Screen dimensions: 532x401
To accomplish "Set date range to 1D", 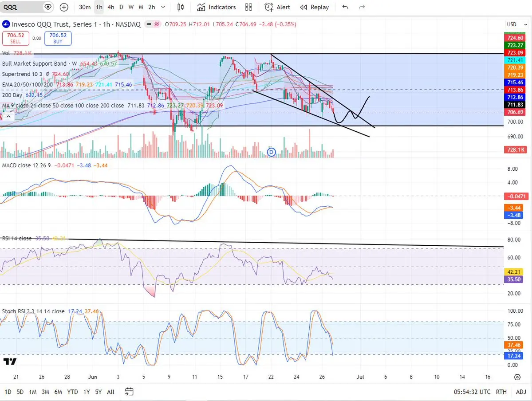I will point(8,392).
